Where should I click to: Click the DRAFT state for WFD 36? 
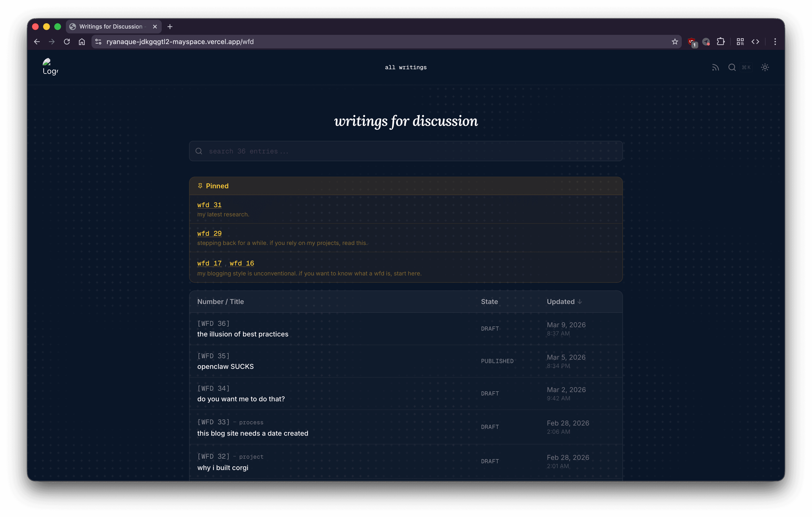point(490,329)
